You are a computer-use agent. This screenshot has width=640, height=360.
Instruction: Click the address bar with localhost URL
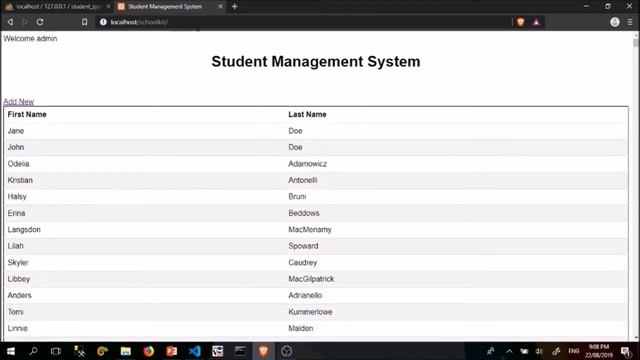tap(302, 22)
